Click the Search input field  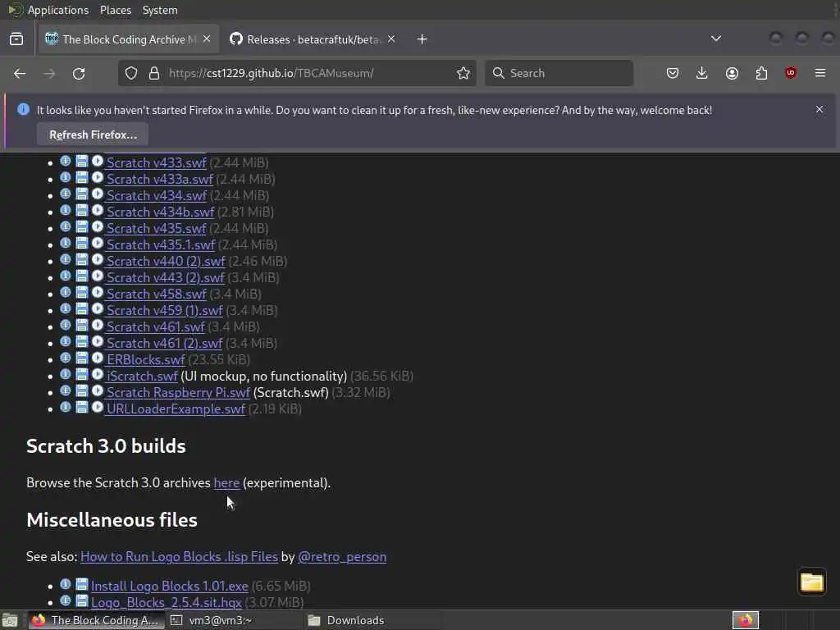pos(559,73)
